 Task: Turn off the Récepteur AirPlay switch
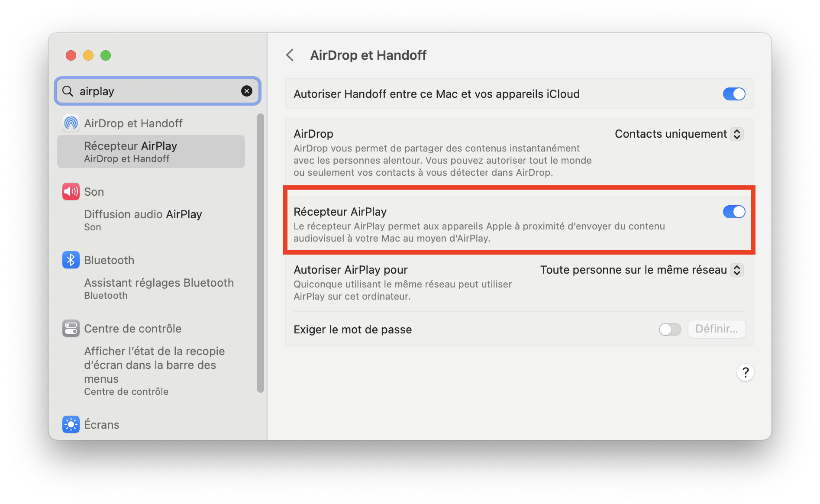pos(734,212)
